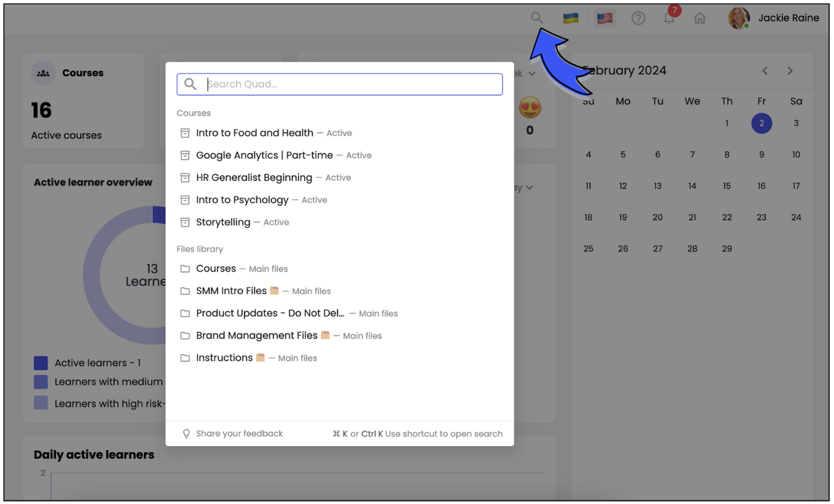Click folder icon beside Brand Management Files
Viewport: 834px width, 504px height.
(185, 336)
